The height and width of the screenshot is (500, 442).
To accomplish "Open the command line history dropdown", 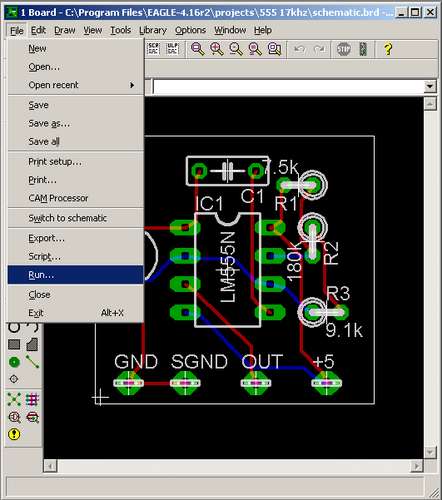I will tap(430, 86).
